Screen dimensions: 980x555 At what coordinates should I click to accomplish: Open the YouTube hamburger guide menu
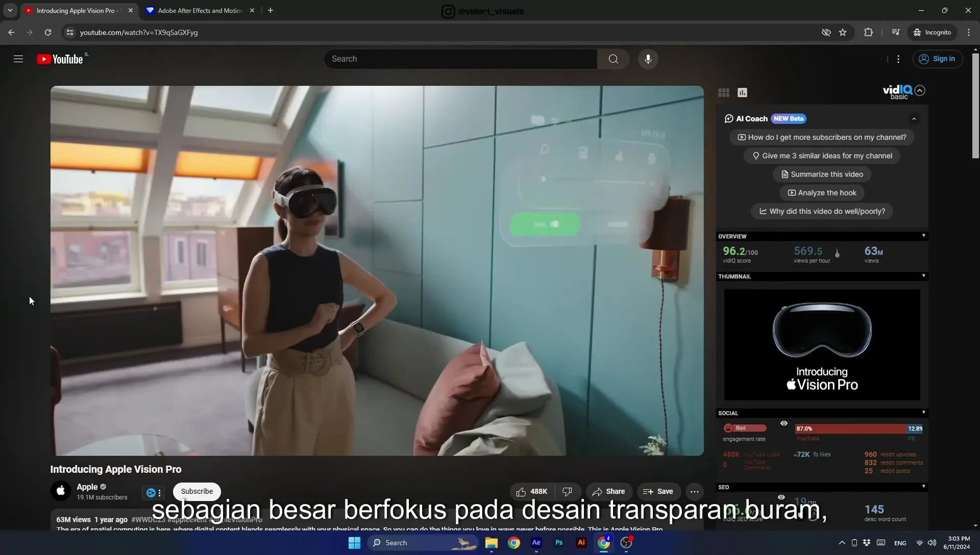pos(18,59)
